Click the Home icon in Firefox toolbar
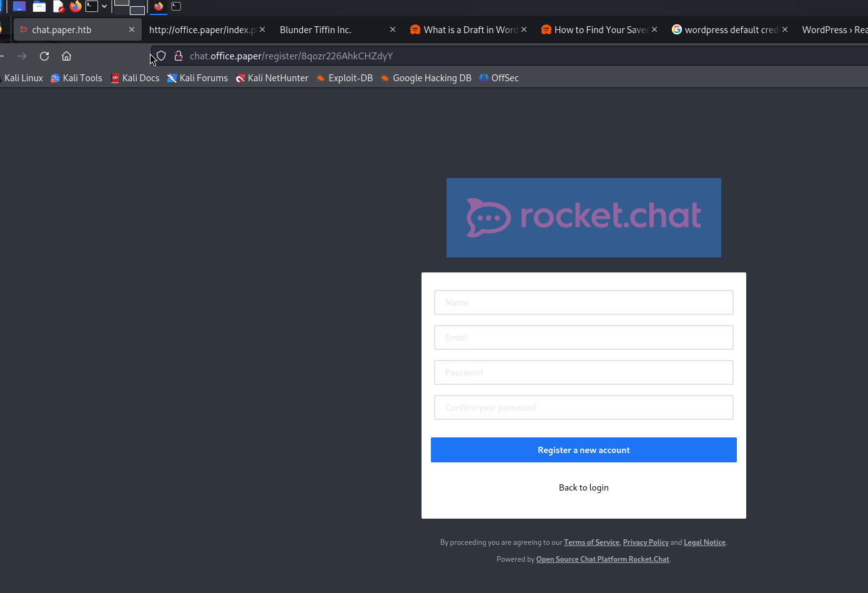The width and height of the screenshot is (868, 593). click(67, 56)
